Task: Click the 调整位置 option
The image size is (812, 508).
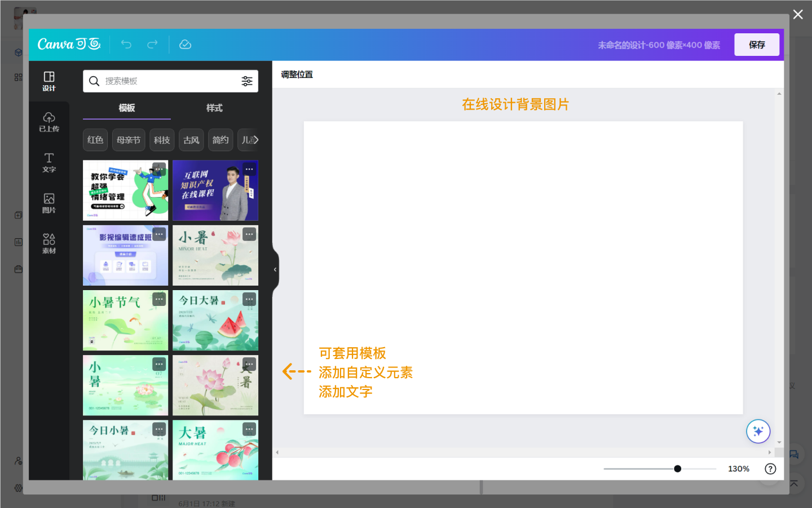Action: [x=297, y=75]
